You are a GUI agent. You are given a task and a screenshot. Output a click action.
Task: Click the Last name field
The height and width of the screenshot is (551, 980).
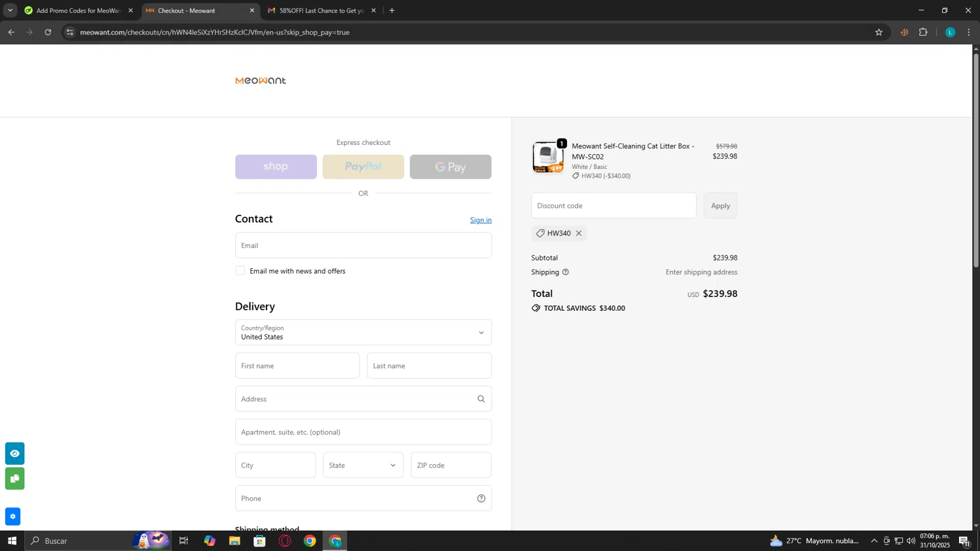tap(429, 366)
